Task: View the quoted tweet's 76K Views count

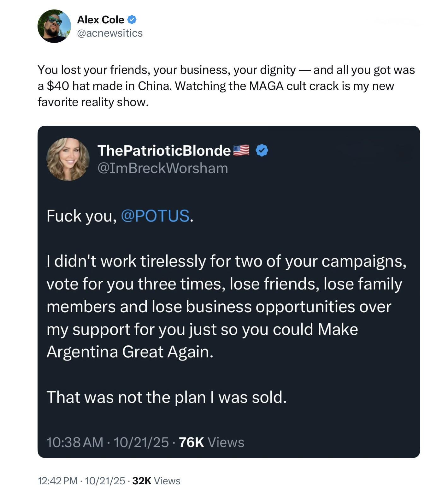Action: pos(211,442)
